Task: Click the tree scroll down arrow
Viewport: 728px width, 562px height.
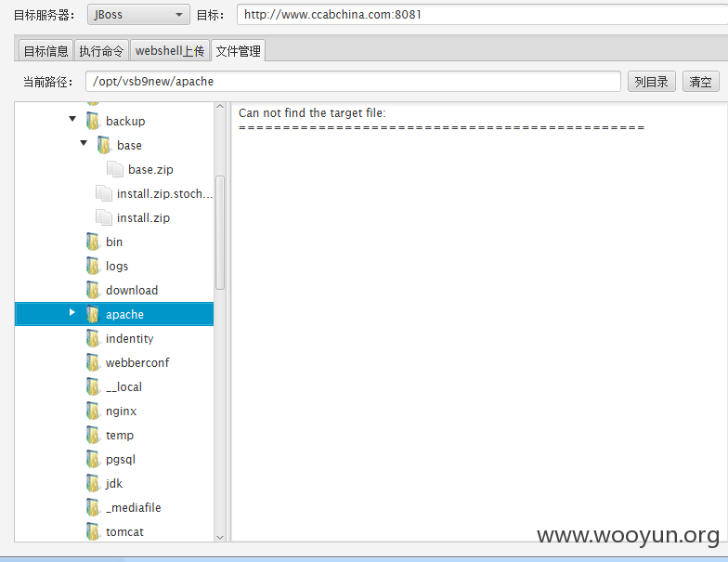Action: tap(220, 537)
